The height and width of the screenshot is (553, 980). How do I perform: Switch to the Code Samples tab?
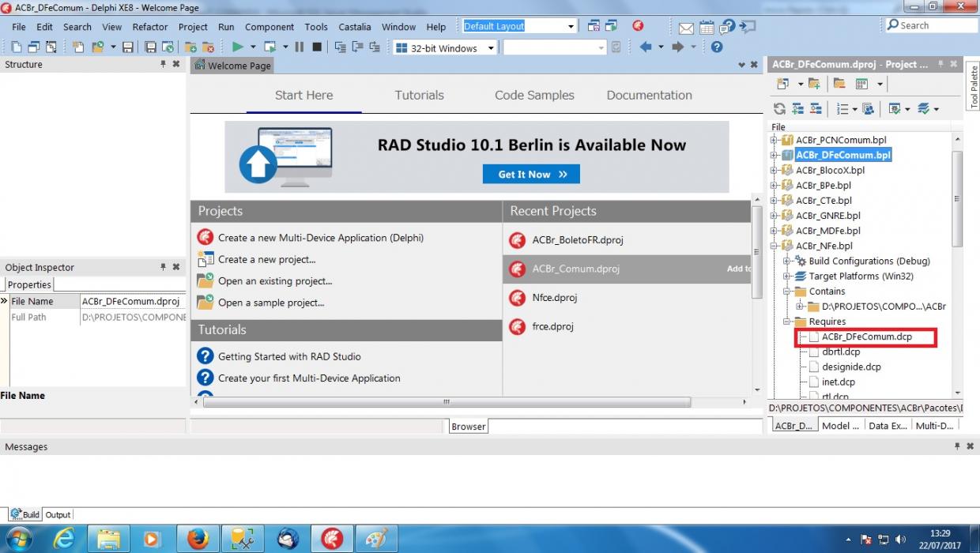(x=534, y=95)
